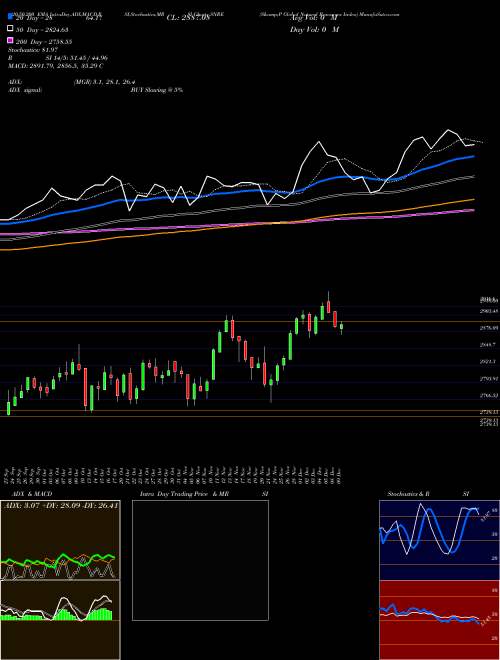
Task: Click the 2848.7 price axis label
Action: click(x=489, y=344)
